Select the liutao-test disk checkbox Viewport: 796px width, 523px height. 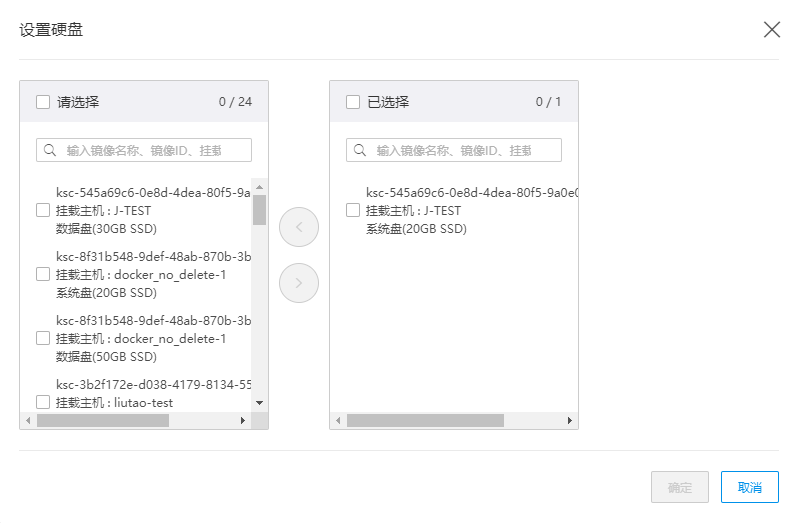pos(43,402)
